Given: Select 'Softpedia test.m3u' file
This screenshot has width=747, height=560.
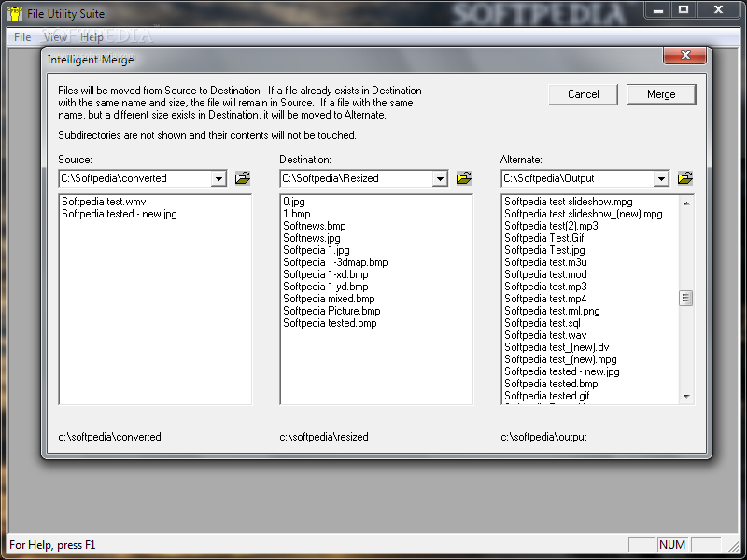Looking at the screenshot, I should point(545,262).
